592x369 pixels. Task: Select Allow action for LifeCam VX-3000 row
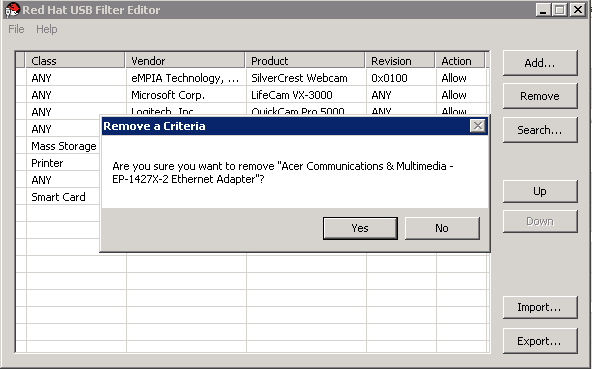coord(461,95)
